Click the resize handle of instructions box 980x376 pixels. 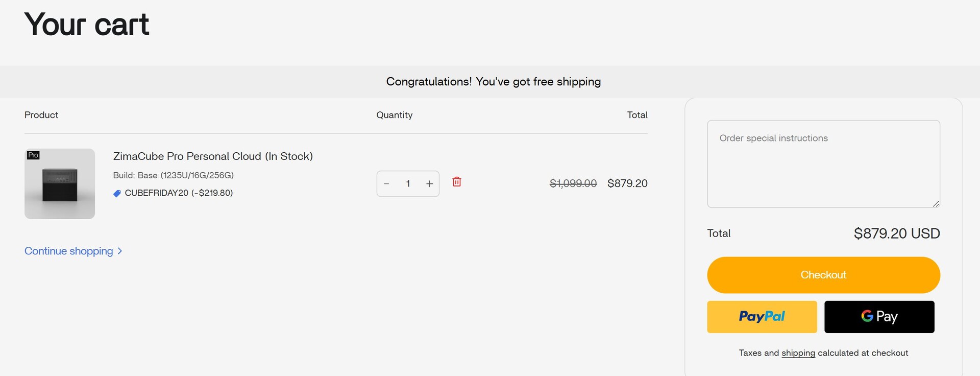[x=936, y=204]
